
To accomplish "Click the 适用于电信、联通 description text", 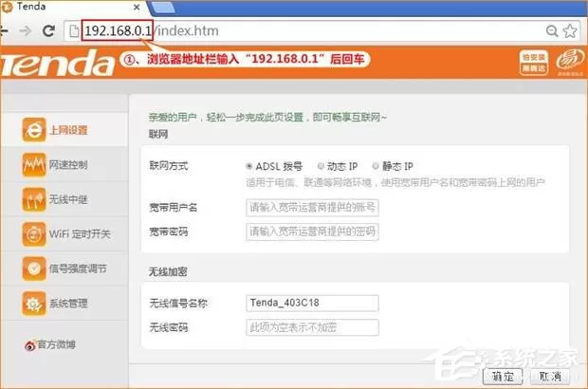I will (x=395, y=183).
